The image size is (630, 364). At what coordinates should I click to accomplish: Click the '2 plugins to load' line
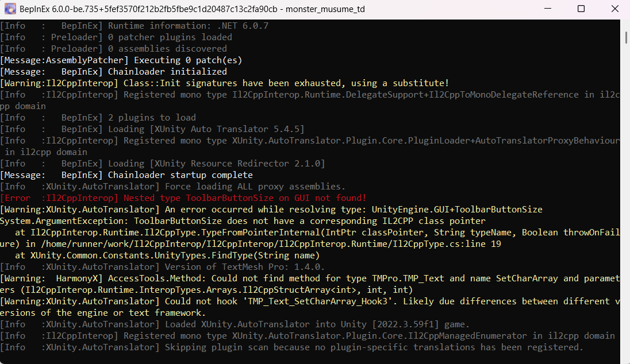coord(98,118)
